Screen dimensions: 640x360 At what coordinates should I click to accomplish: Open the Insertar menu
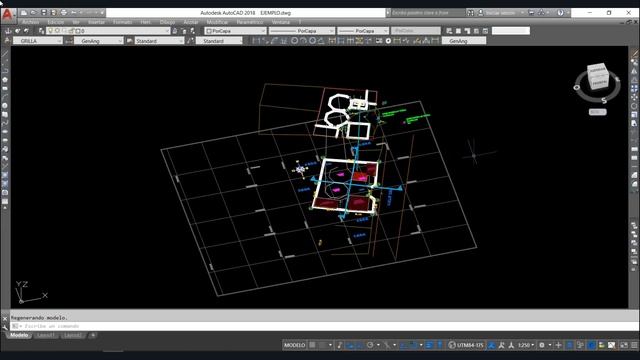tap(97, 22)
